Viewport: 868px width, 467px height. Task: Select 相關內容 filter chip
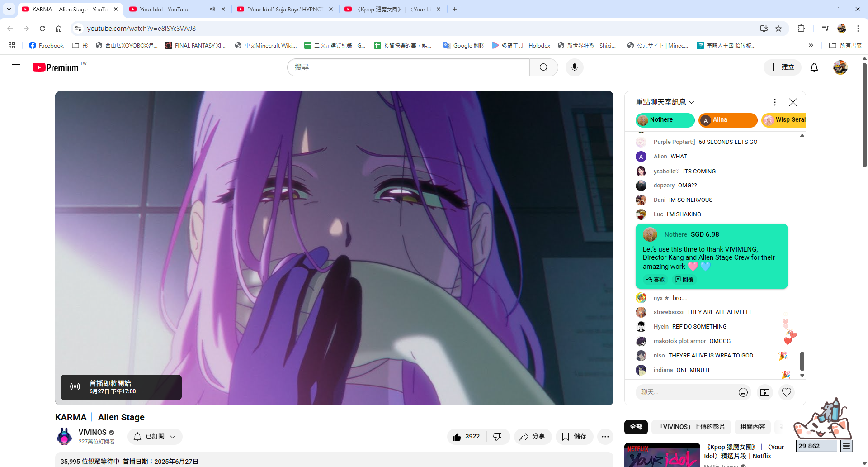click(753, 427)
